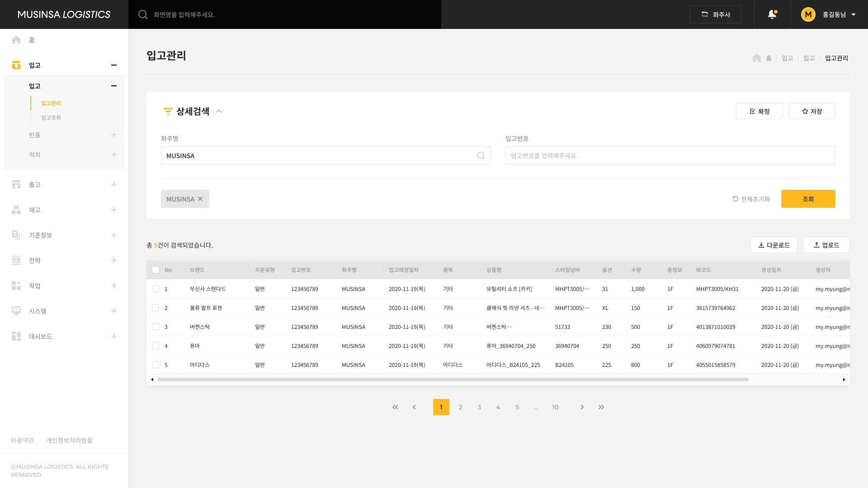Click the search magnifier in top bar
Image resolution: width=868 pixels, height=488 pixels.
[143, 14]
